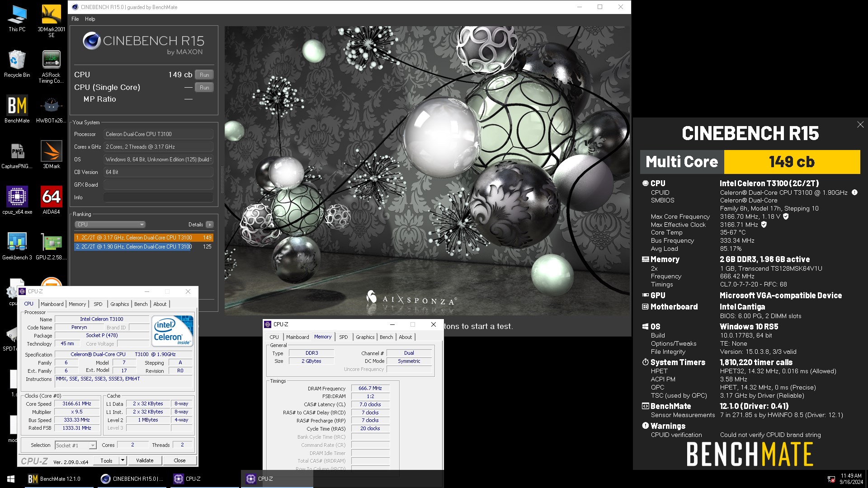The width and height of the screenshot is (868, 488).
Task: Click the Max Core Frequency verified shield icon
Action: pyautogui.click(x=786, y=216)
